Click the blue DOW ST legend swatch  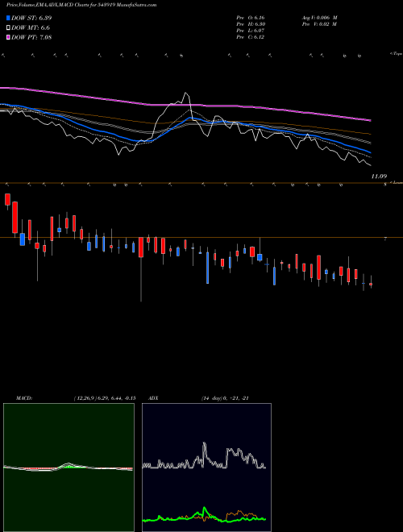pyautogui.click(x=8, y=18)
